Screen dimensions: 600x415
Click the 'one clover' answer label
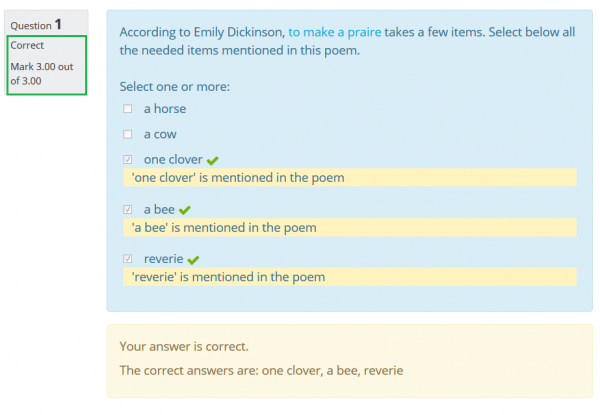point(173,160)
